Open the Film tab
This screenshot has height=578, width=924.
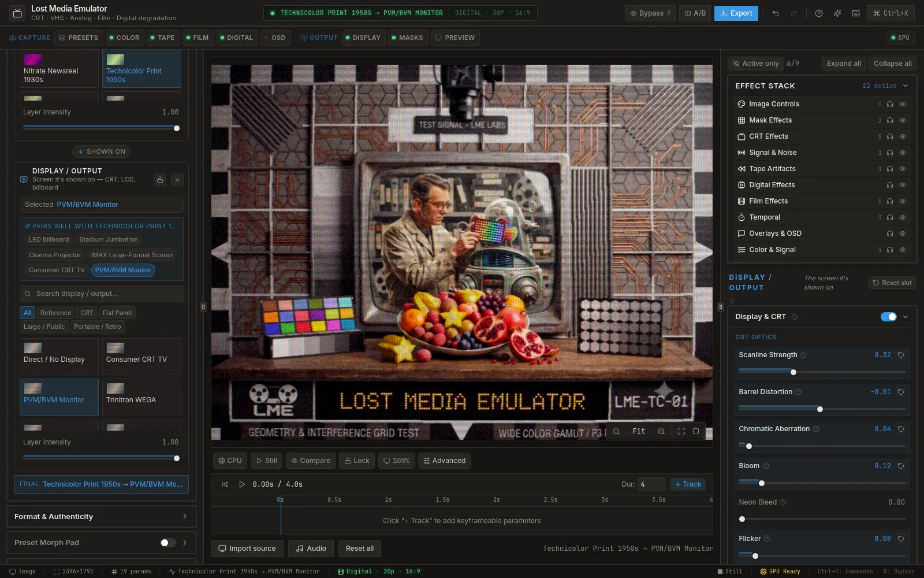(x=197, y=38)
